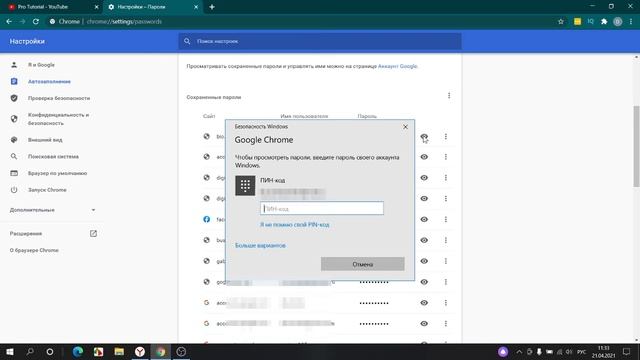
Task: Open Конфиденциальность и безопасность in the sidebar
Action: click(58, 119)
